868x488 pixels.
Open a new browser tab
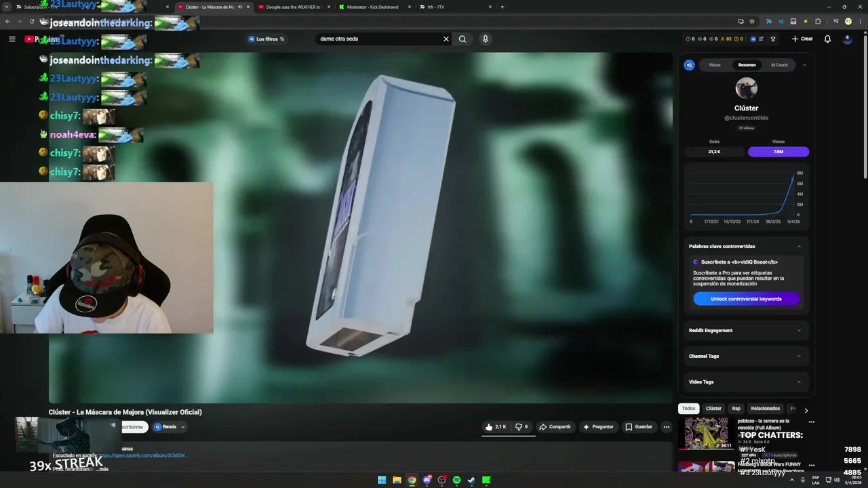pyautogui.click(x=502, y=7)
